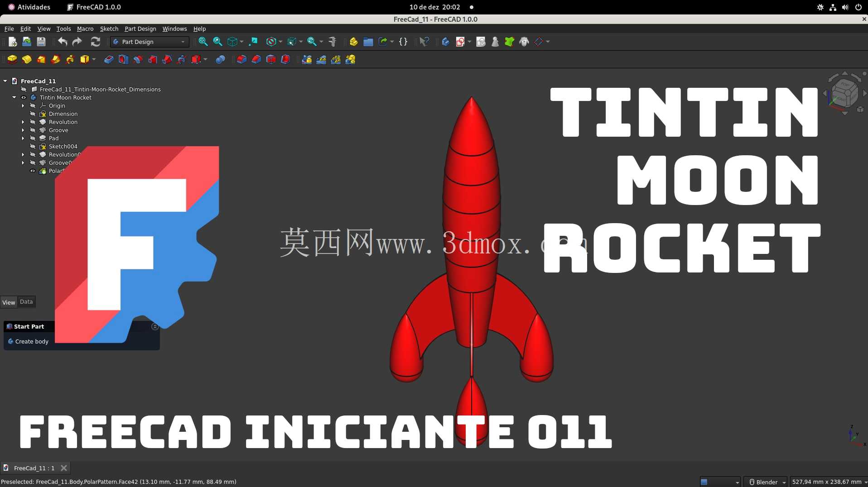Select the Revolution tool
868x487 pixels.
pyautogui.click(x=27, y=59)
